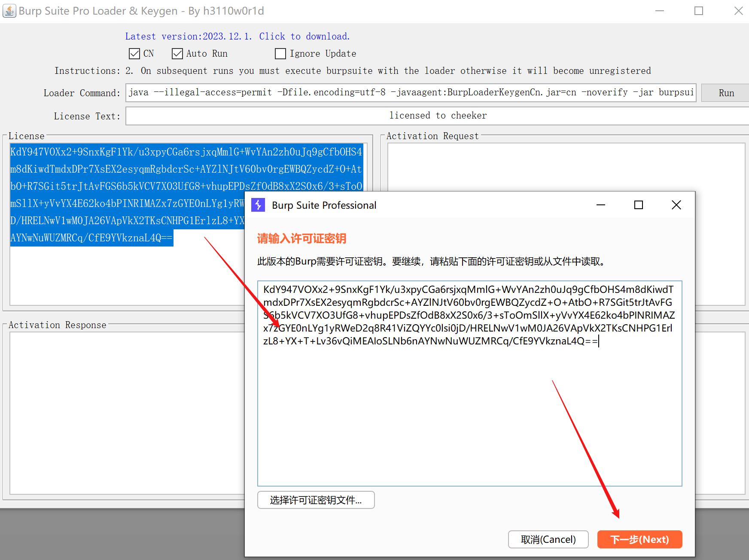Toggle the Auto Run checkbox
The height and width of the screenshot is (560, 749).
pyautogui.click(x=177, y=54)
